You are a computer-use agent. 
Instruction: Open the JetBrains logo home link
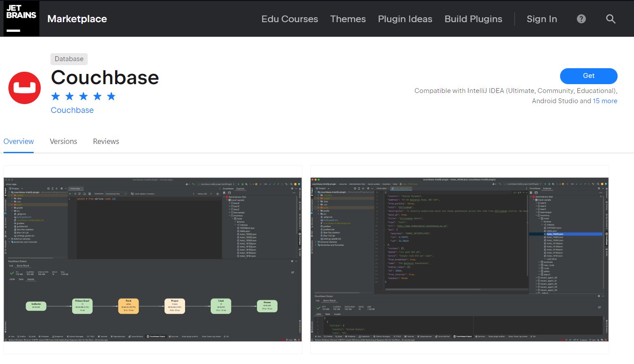tap(21, 19)
